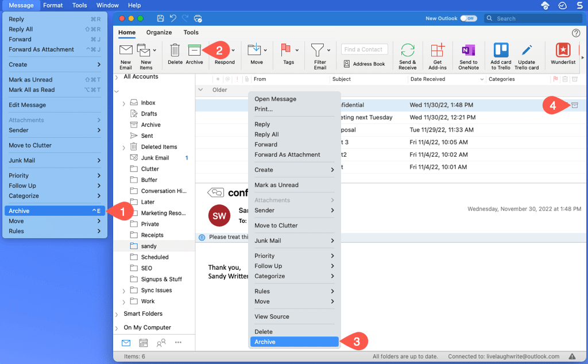Expand the Smart Folders section
Image resolution: width=588 pixels, height=364 pixels.
(117, 314)
